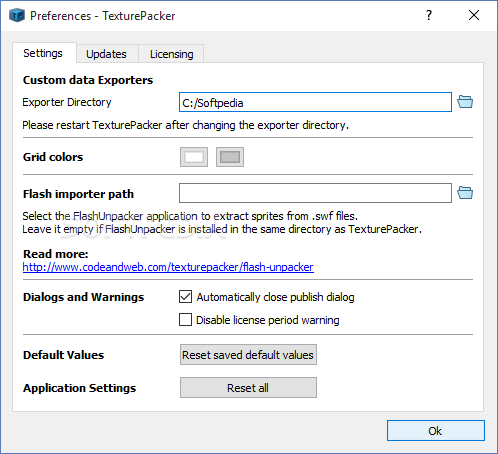Open folder browser for Flash importer path
This screenshot has width=498, height=454.
465,193
